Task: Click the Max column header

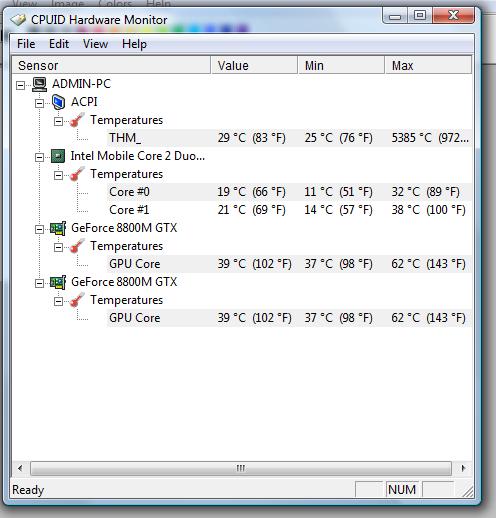Action: 428,65
